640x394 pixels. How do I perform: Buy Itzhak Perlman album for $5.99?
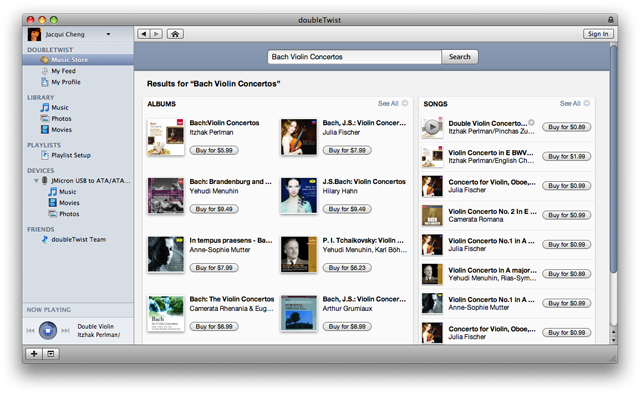tap(214, 150)
